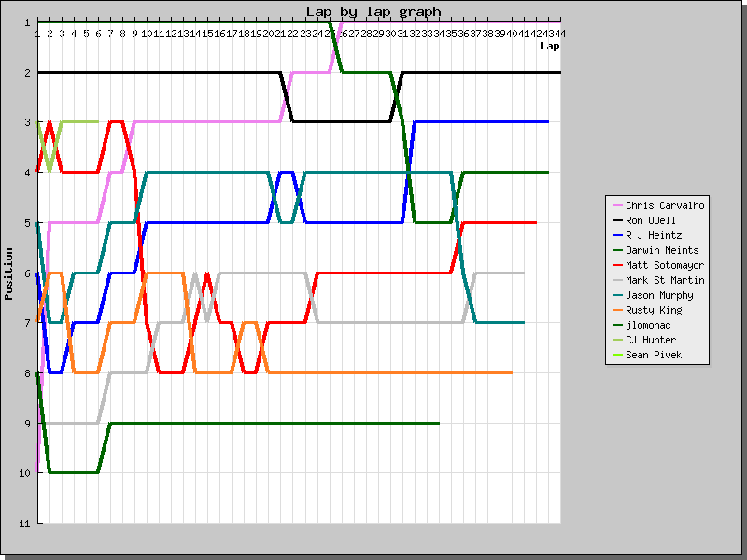Select CJ Hunter in the legend
The image size is (747, 560).
click(x=650, y=340)
